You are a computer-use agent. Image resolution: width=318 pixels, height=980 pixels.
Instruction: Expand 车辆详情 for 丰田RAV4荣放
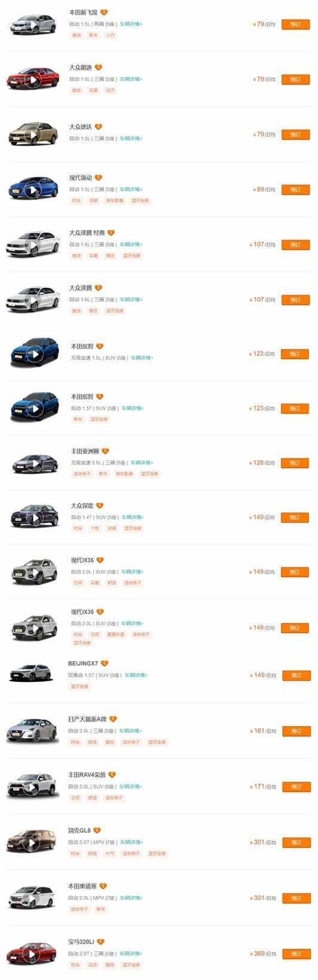coord(130,787)
